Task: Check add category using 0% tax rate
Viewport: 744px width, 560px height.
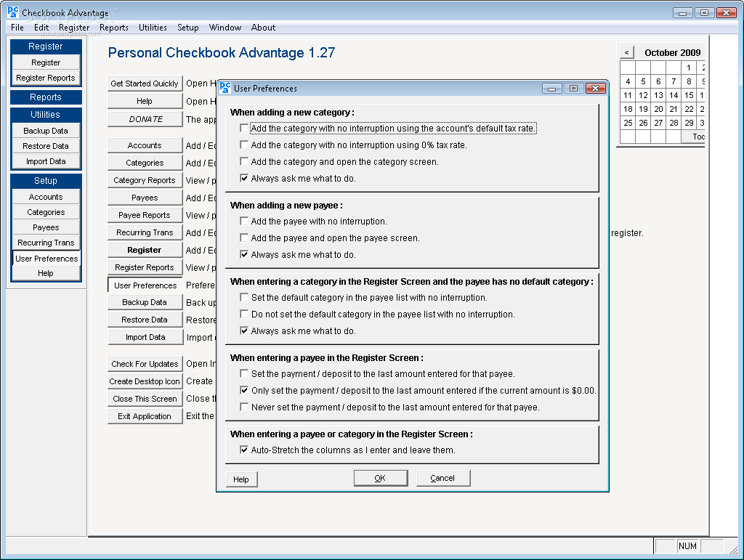Action: coord(244,145)
